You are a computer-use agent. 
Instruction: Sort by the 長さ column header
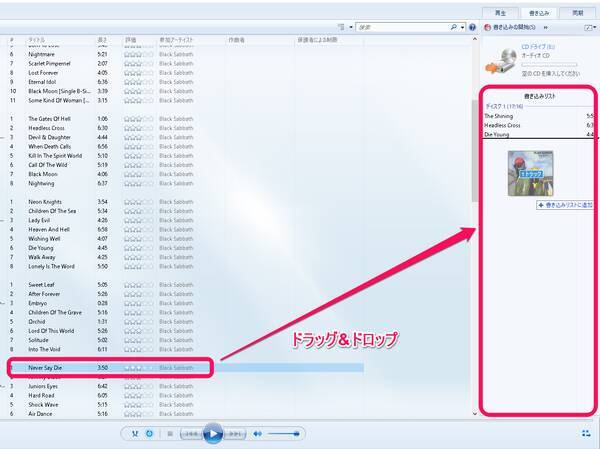[x=102, y=40]
